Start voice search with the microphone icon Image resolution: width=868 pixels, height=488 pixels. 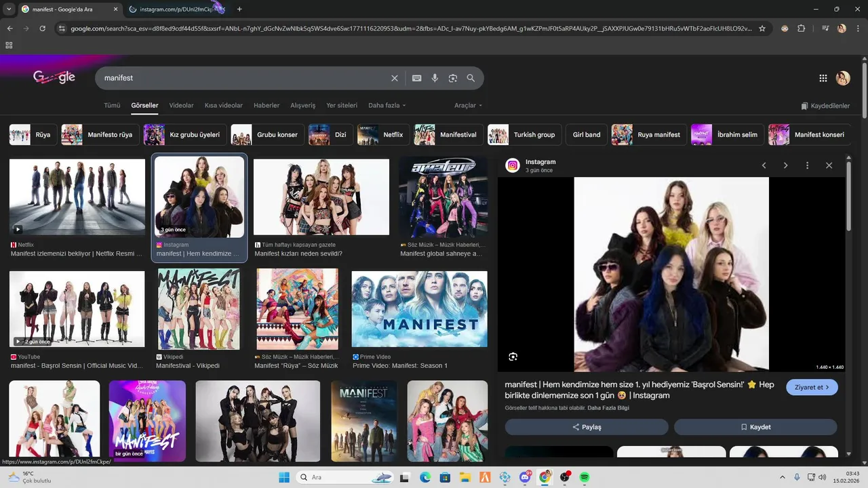435,78
